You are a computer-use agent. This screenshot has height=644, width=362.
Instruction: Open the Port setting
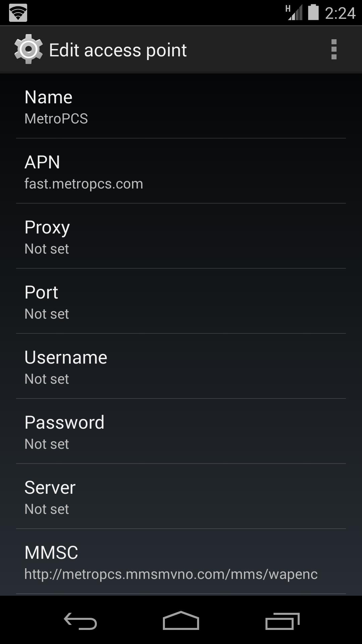click(x=181, y=301)
